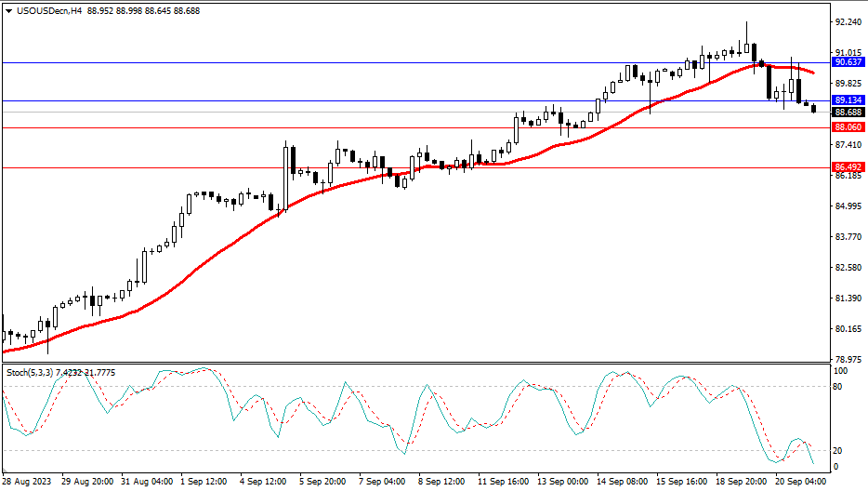Screen dimensions: 868x491
Task: Select the blue 89.134 price label
Action: click(848, 100)
